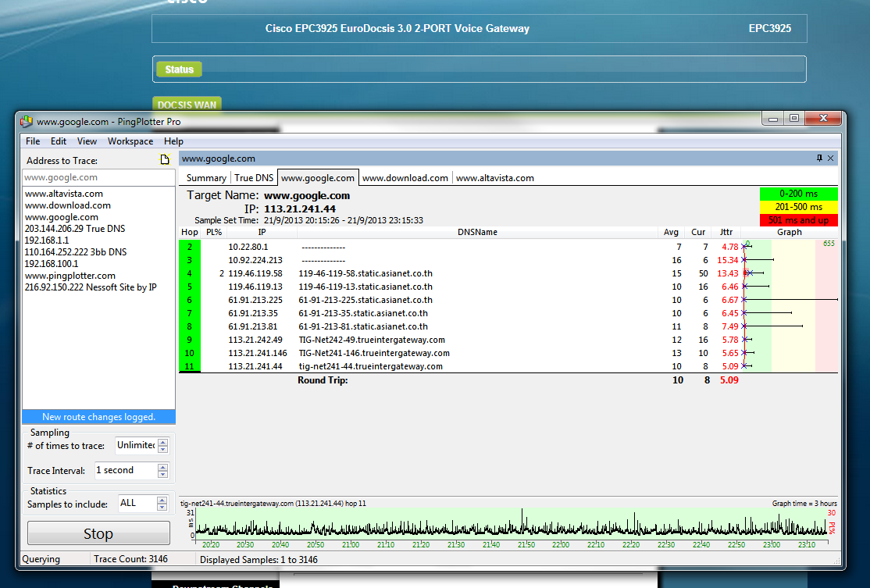Viewport: 870px width, 588px height.
Task: Click Graph time = 3 hours label
Action: point(804,504)
